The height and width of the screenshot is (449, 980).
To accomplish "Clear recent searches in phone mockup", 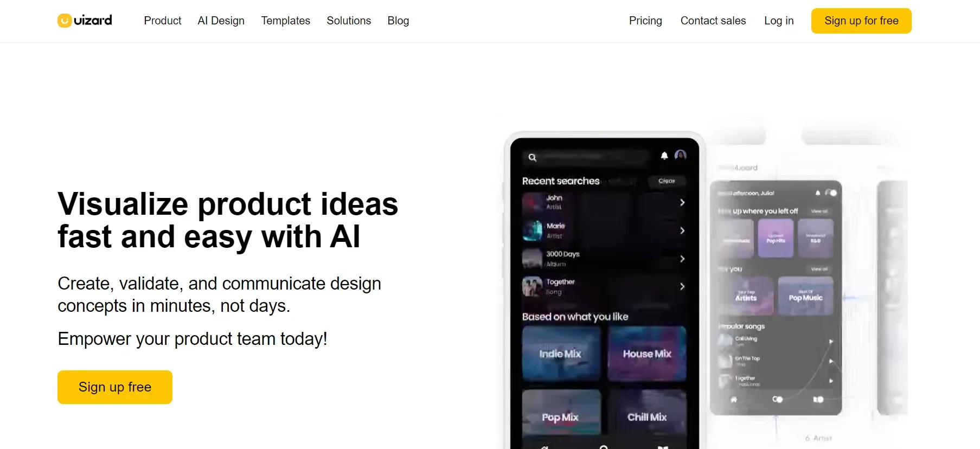I will coord(667,181).
